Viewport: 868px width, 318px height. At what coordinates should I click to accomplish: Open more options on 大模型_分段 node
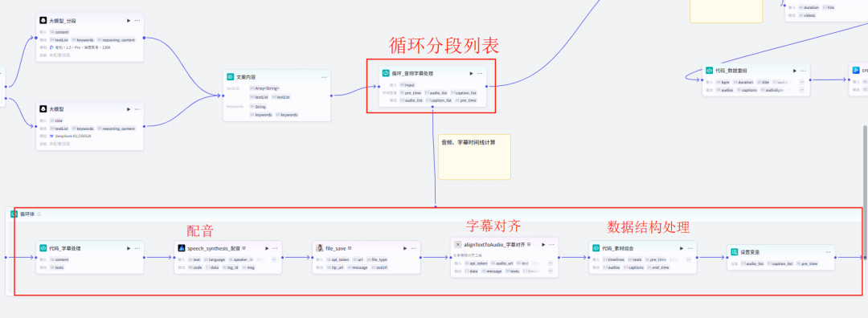(137, 20)
